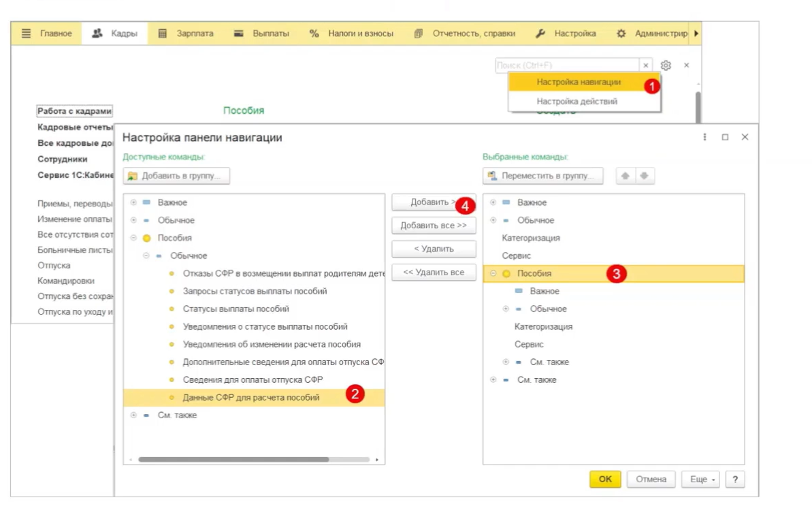
Task: Select Данные СФР для расчета пособий
Action: (255, 397)
